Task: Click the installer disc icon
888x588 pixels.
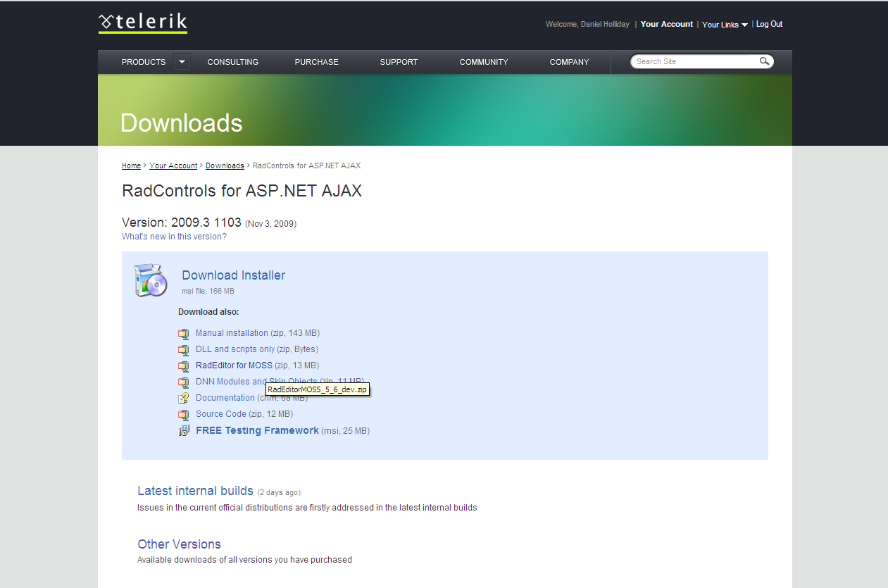Action: [150, 280]
